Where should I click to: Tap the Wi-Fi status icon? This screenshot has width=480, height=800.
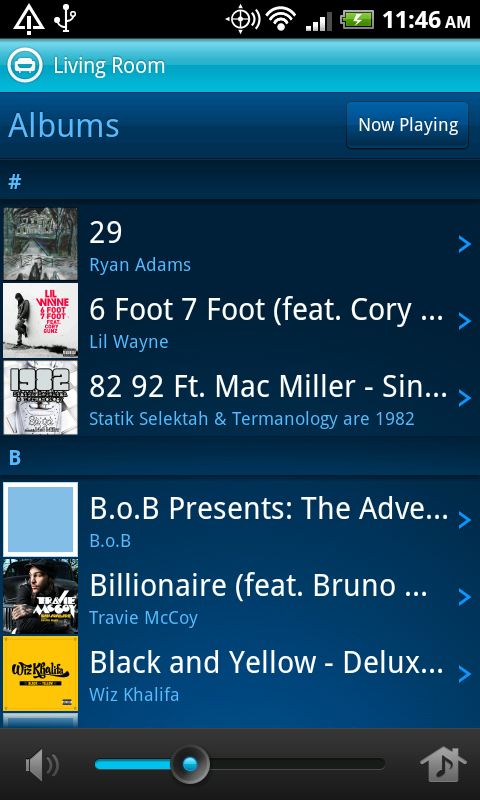coord(282,20)
